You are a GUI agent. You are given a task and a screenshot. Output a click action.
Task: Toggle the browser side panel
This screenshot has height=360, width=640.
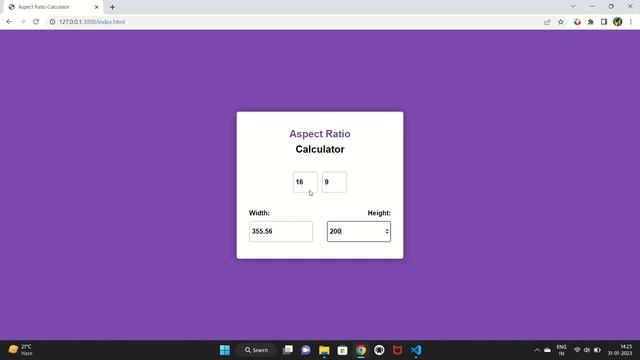pos(604,22)
